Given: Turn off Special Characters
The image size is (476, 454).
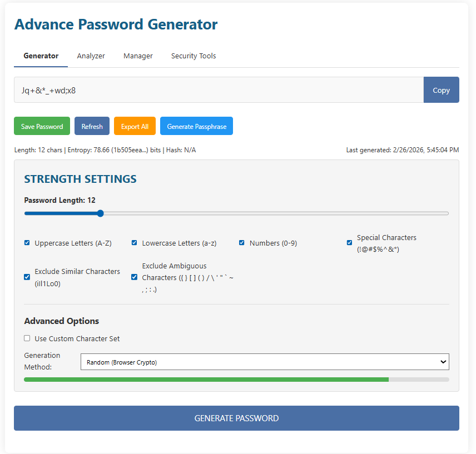Looking at the screenshot, I should pos(349,242).
